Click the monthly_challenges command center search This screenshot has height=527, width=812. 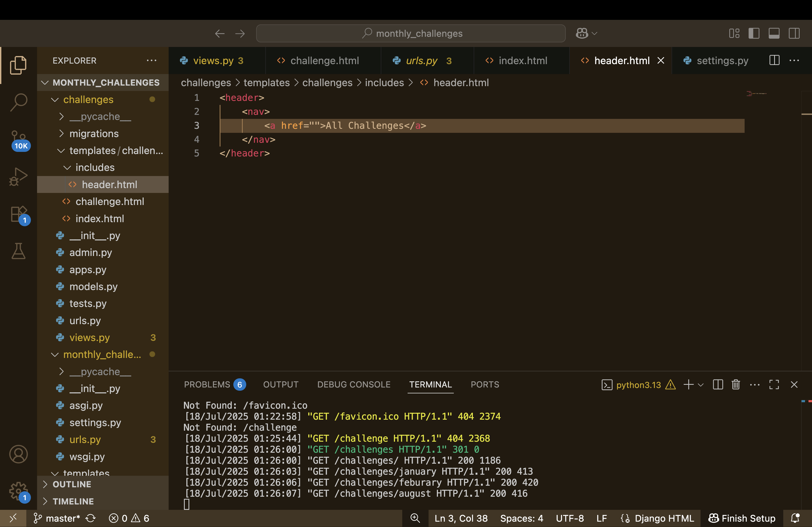tap(411, 33)
